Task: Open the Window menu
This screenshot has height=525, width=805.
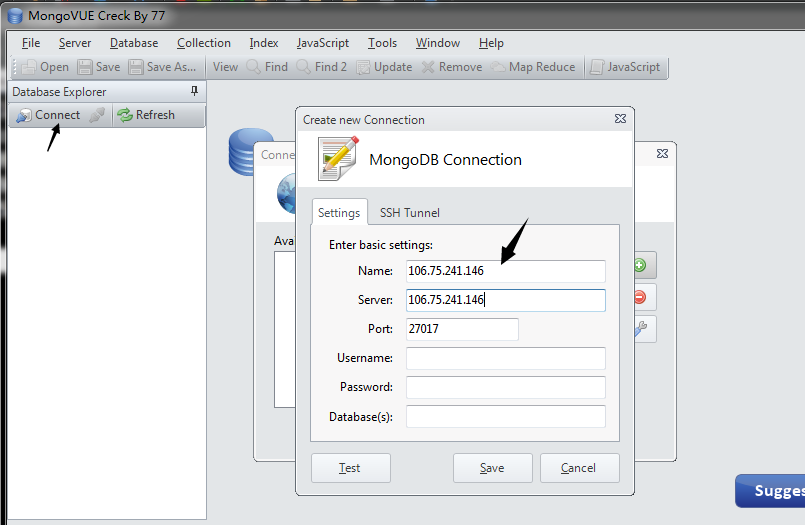Action: point(438,43)
